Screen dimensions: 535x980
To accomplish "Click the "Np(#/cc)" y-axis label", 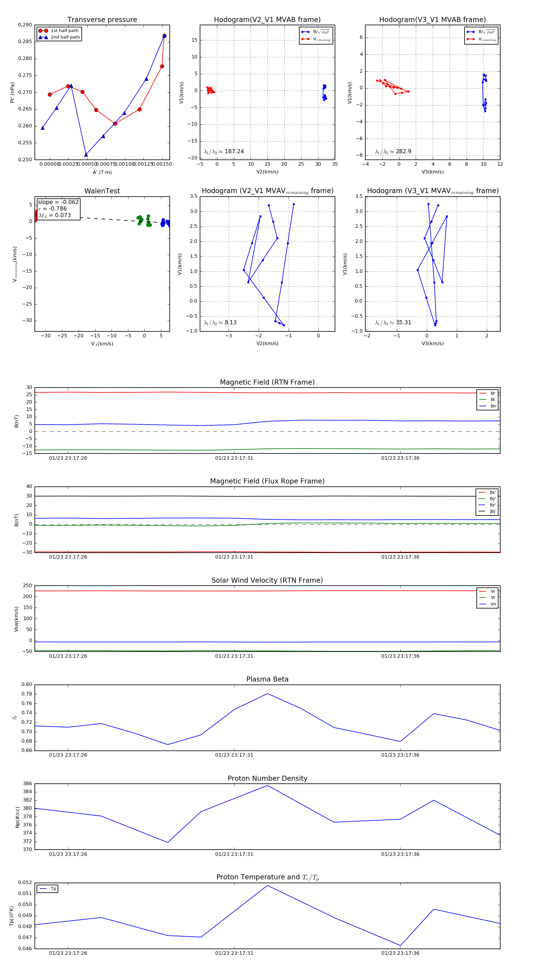I will coord(17,817).
